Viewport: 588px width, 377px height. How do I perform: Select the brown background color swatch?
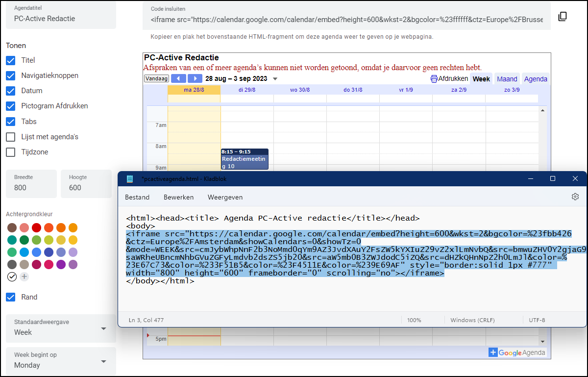coord(12,227)
